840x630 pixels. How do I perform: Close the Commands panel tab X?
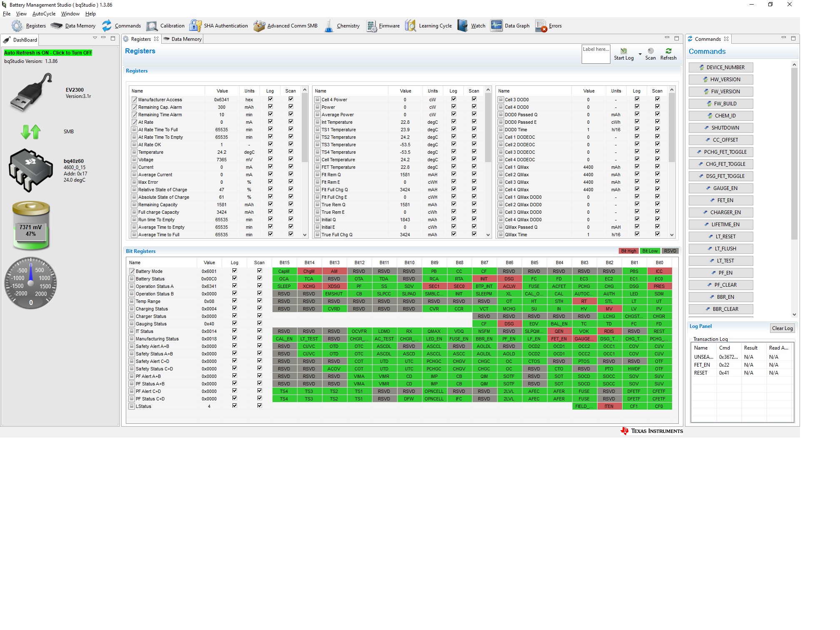pyautogui.click(x=726, y=39)
